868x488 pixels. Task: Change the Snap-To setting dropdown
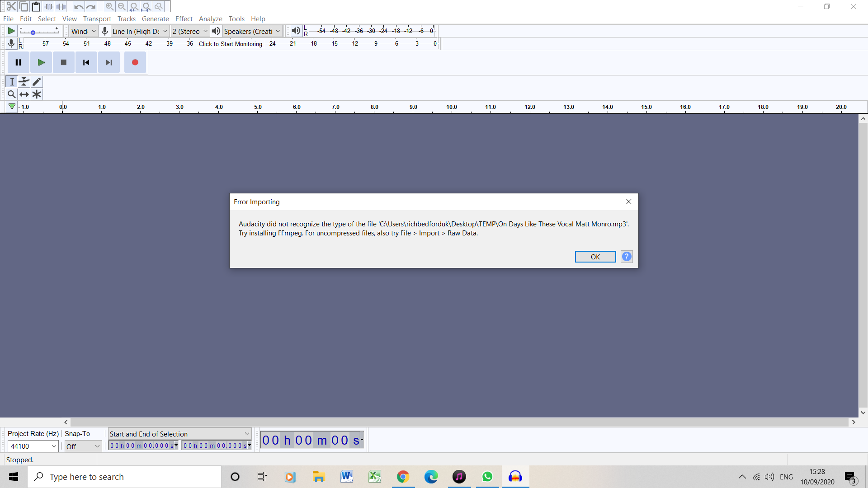[83, 446]
